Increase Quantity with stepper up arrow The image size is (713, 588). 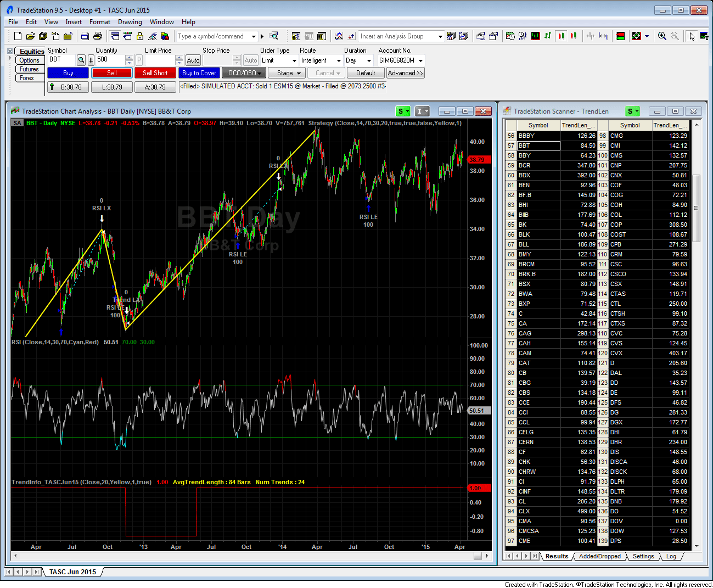(130, 58)
